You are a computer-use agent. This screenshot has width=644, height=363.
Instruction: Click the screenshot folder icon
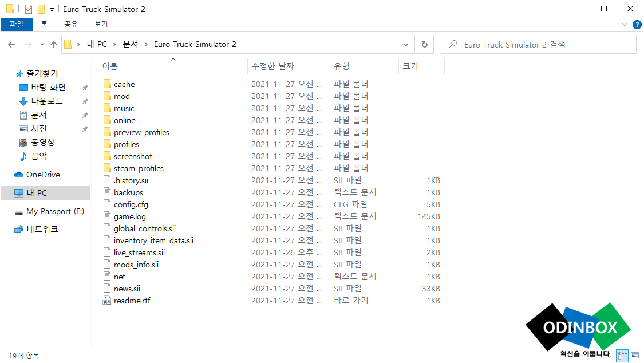click(107, 156)
